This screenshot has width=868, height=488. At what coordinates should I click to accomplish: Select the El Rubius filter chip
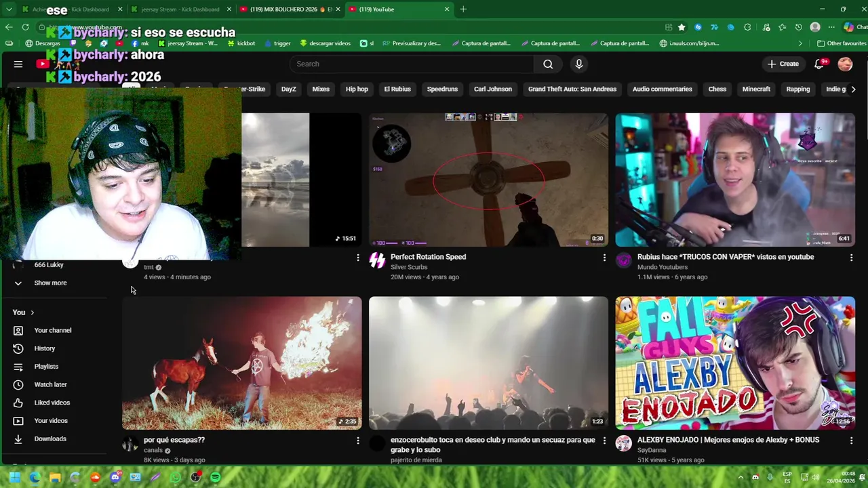397,89
